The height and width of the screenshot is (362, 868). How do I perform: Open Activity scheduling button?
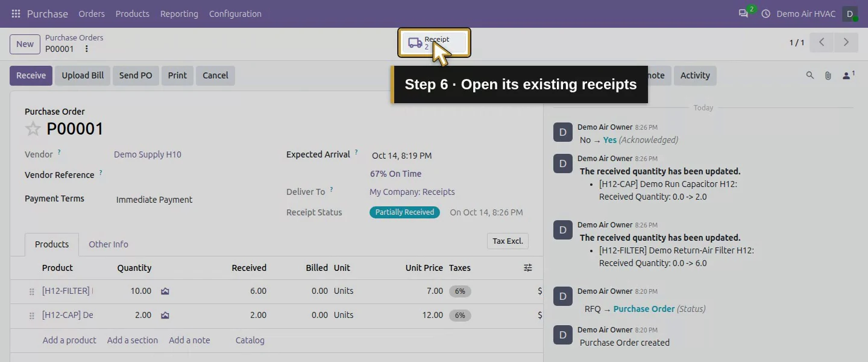(x=695, y=75)
